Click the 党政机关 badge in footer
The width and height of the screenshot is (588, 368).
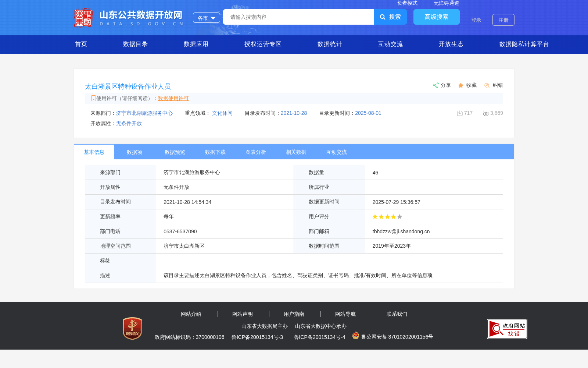click(x=132, y=328)
